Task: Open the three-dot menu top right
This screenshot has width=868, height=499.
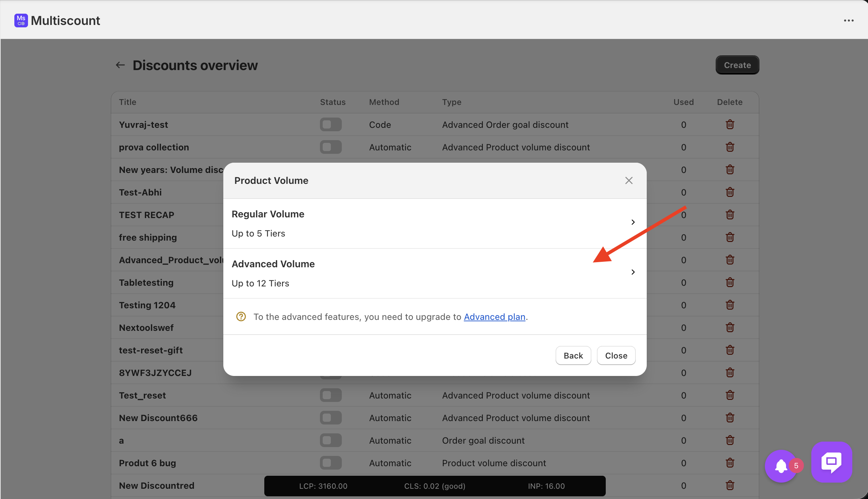Action: pos(849,21)
